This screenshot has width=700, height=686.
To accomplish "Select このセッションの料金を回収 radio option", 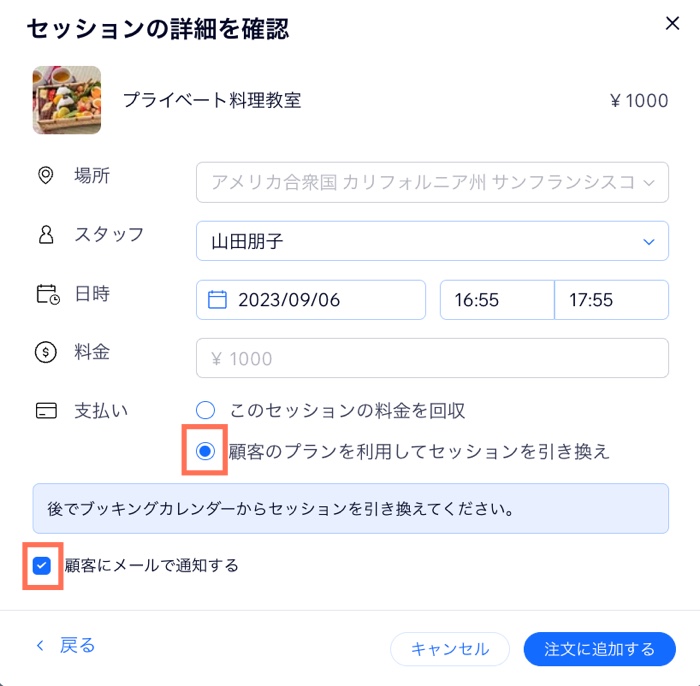I will pos(205,410).
